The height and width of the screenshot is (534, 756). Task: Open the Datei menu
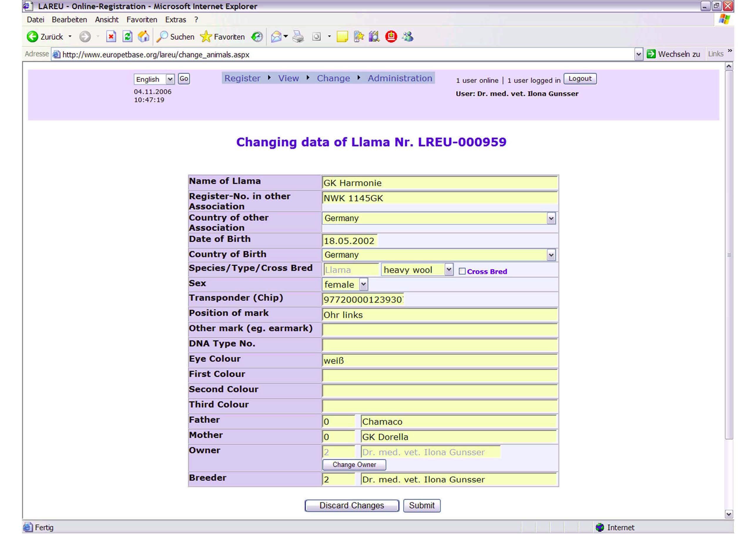36,20
